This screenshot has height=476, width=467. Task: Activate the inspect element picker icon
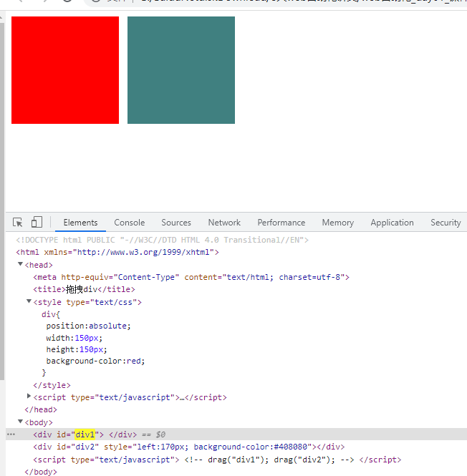point(18,222)
